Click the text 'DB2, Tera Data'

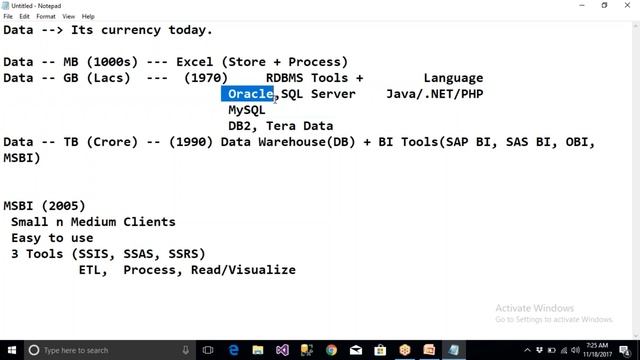click(281, 126)
